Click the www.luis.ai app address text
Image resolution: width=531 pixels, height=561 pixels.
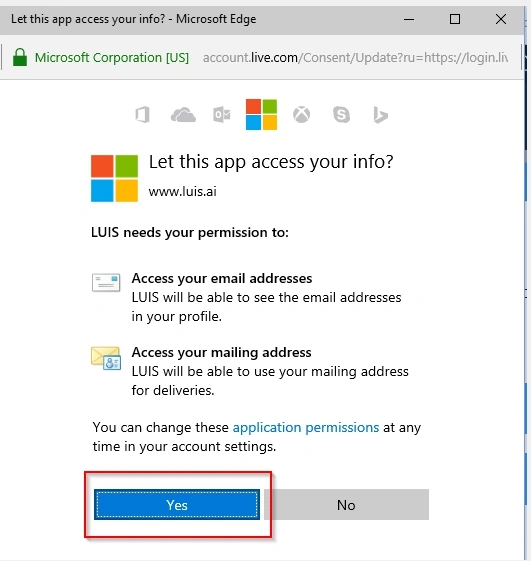(182, 191)
